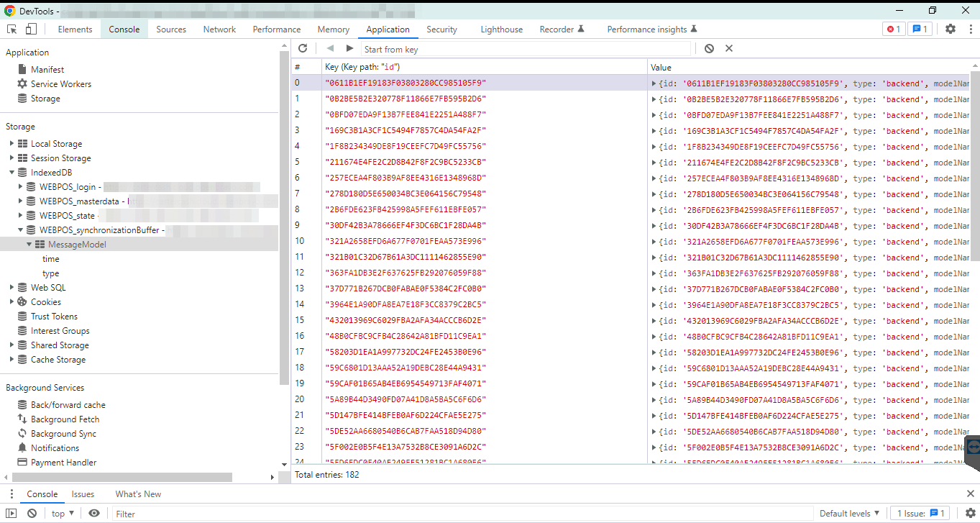Click the clear object store icon
The image size is (980, 523).
click(x=709, y=48)
